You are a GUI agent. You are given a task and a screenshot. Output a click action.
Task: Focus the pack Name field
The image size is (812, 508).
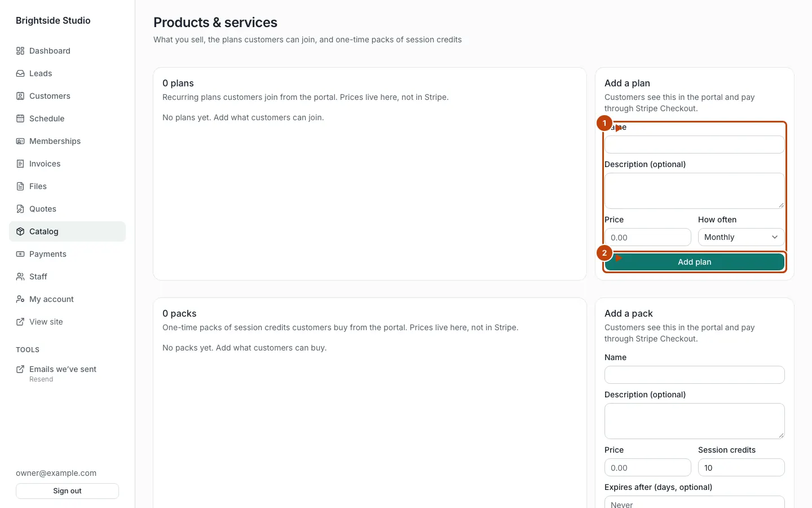[x=695, y=375]
